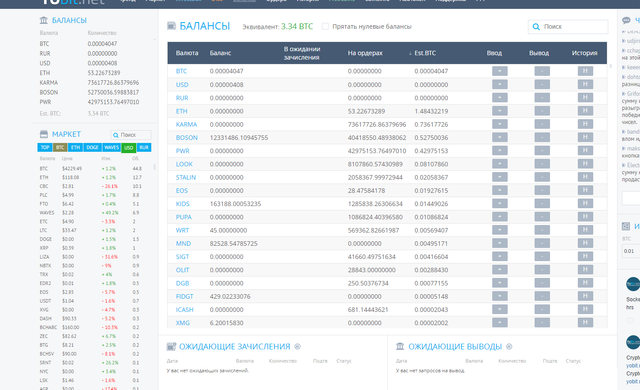Image resolution: width=640 pixels, height=390 pixels.
Task: Open history H button for WRT row
Action: (x=585, y=230)
